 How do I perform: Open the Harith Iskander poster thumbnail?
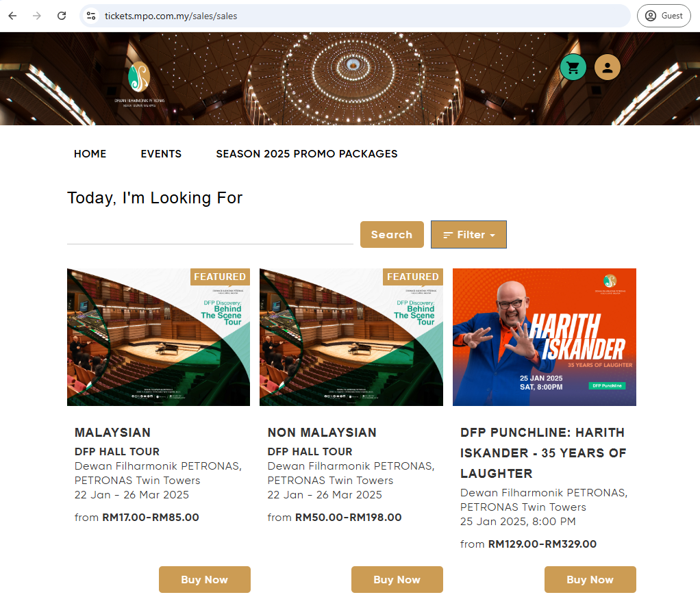[x=545, y=337]
